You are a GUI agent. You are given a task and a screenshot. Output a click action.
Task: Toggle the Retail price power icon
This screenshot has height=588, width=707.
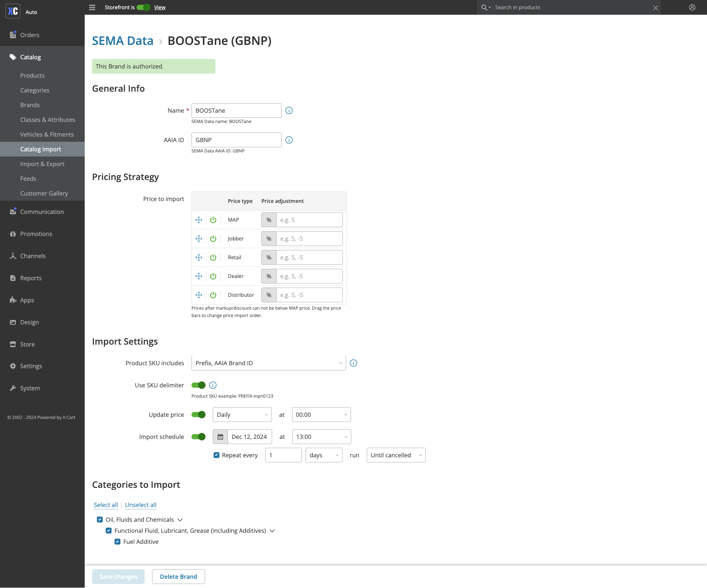(x=213, y=257)
